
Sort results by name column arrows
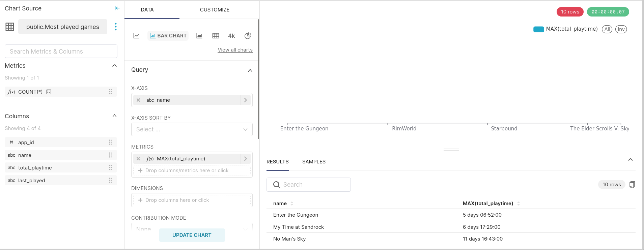click(292, 204)
